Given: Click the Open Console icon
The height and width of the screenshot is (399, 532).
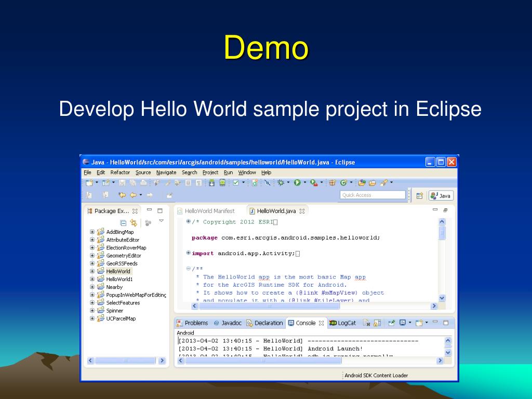Looking at the screenshot, I should coord(419,323).
